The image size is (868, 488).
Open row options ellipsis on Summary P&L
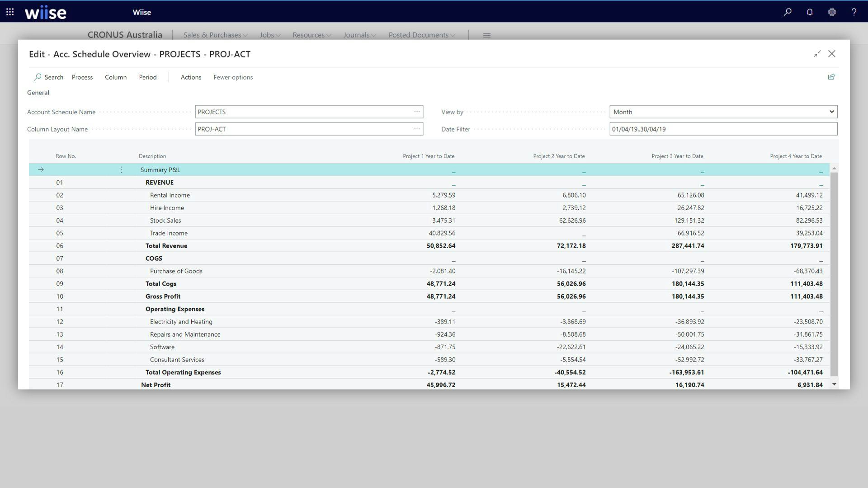click(x=122, y=169)
